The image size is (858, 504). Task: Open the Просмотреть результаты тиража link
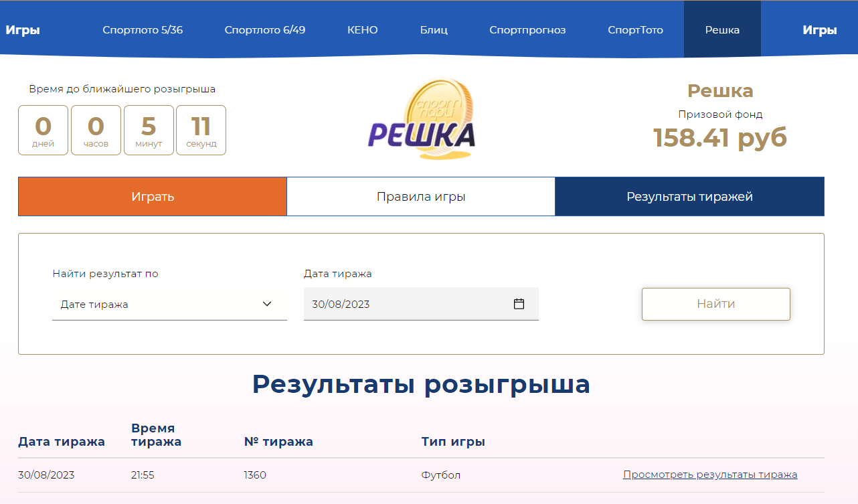(x=710, y=475)
